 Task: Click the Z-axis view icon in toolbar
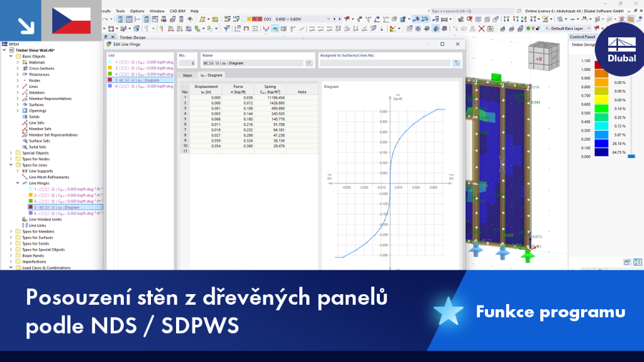[524, 19]
